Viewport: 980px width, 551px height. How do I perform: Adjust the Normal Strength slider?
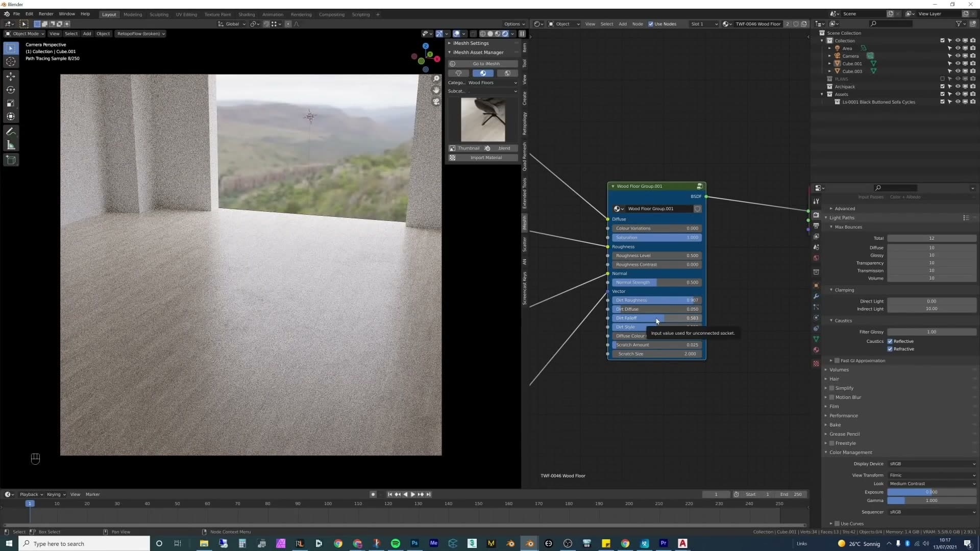657,282
